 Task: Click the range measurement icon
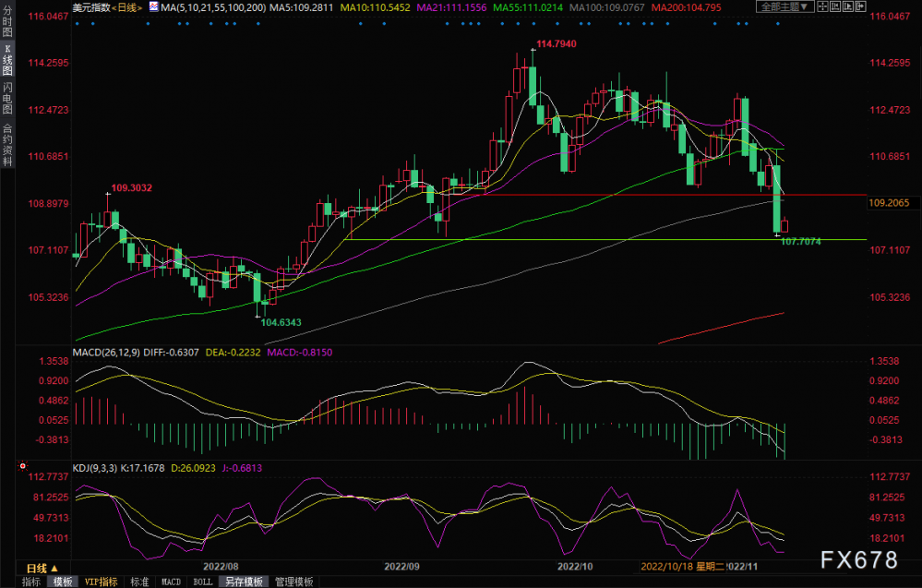pos(835,7)
